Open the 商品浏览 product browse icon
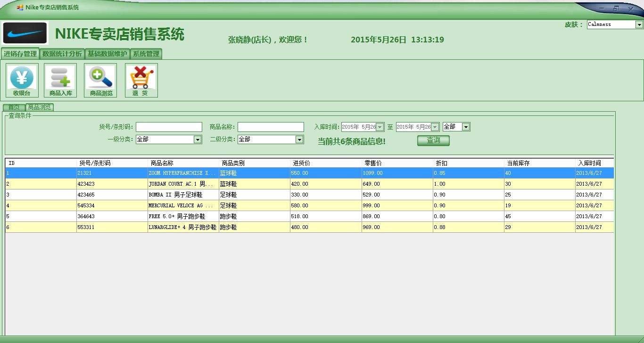Viewport: 644px width, 343px height. coord(101,80)
